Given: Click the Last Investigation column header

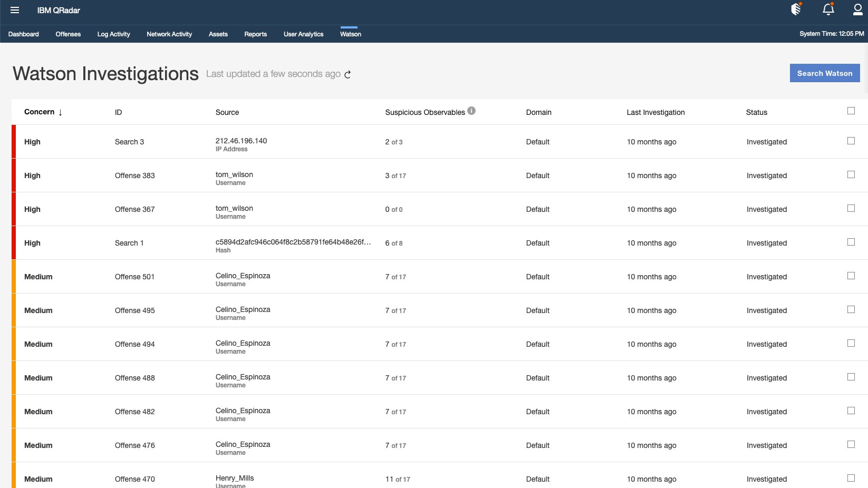Looking at the screenshot, I should coord(655,112).
